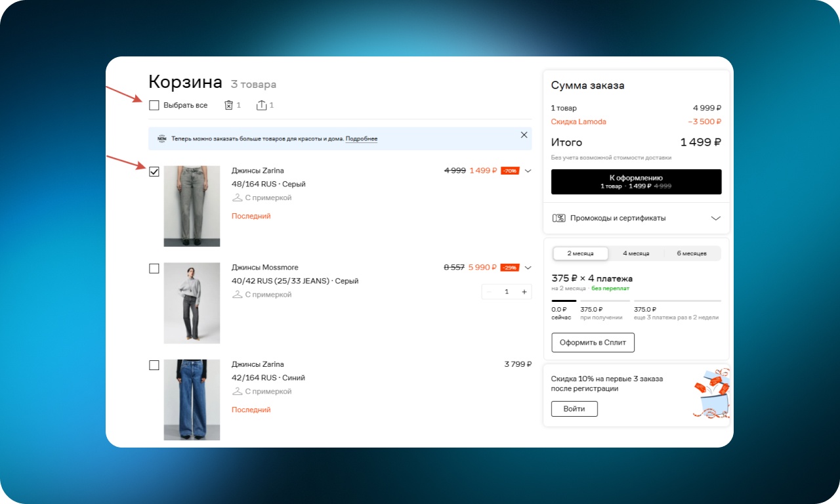840x504 pixels.
Task: Tick the blue Zarina jeans checkbox
Action: click(x=154, y=365)
